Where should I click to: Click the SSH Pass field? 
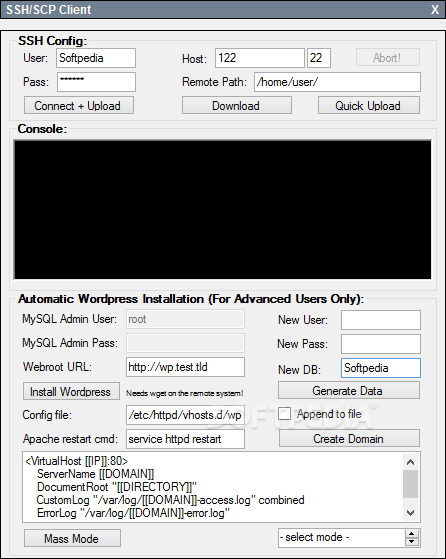96,82
